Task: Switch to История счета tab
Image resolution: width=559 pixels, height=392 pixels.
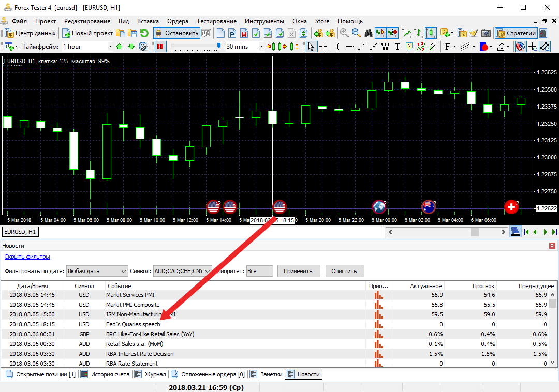Action: (x=106, y=374)
